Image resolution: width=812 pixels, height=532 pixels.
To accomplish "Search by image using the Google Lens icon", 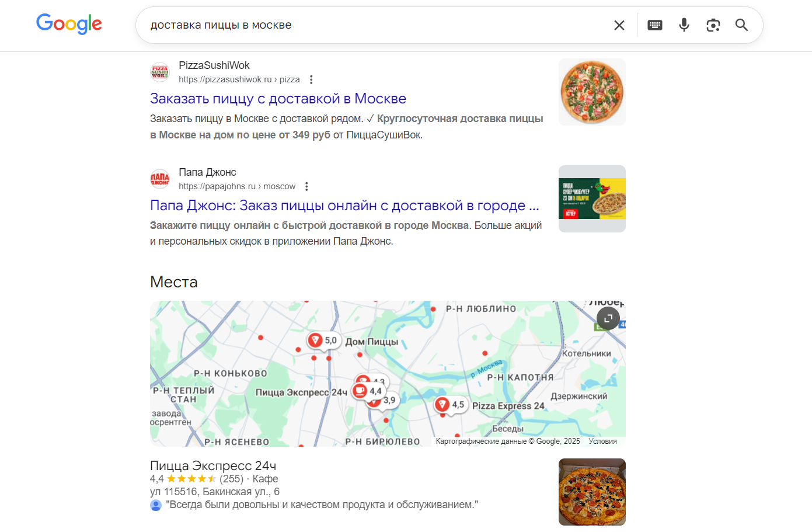I will point(713,25).
